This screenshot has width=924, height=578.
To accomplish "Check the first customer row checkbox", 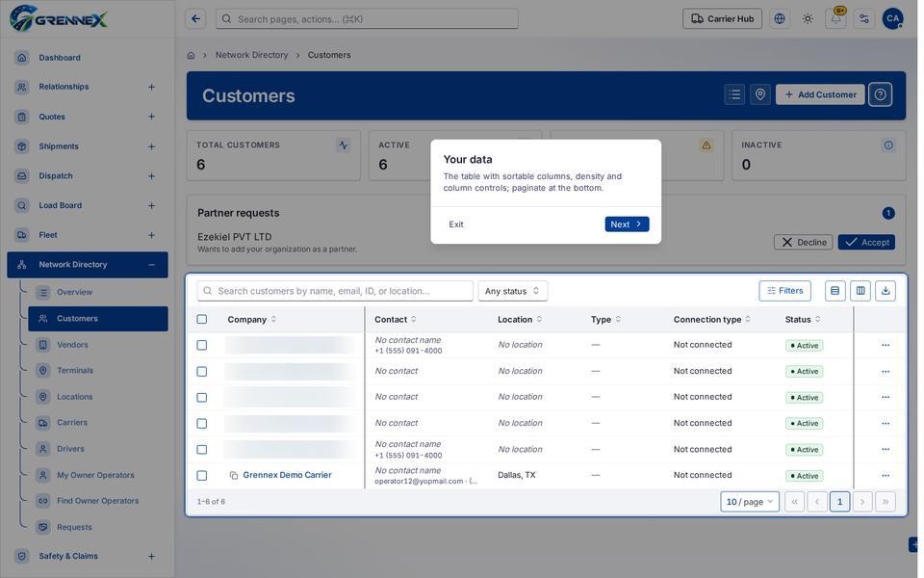I will click(x=202, y=345).
